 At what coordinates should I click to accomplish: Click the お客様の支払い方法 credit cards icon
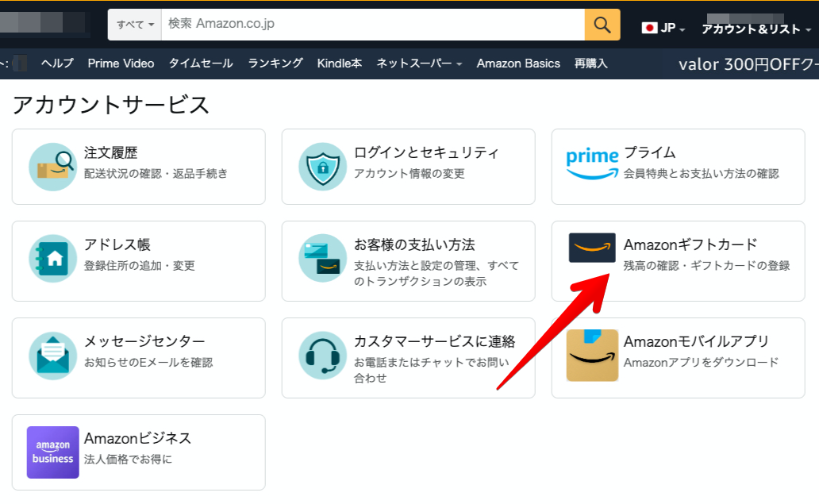(322, 259)
